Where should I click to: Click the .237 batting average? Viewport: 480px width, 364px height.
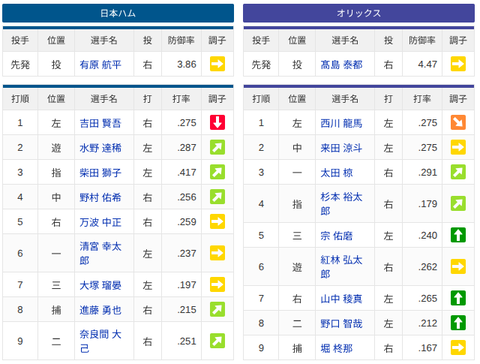(187, 253)
